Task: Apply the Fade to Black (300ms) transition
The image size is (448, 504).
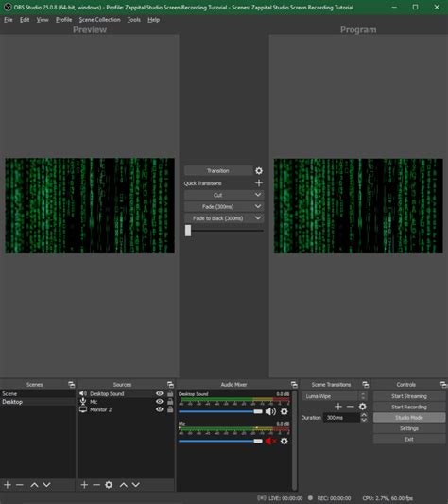Action: 218,218
